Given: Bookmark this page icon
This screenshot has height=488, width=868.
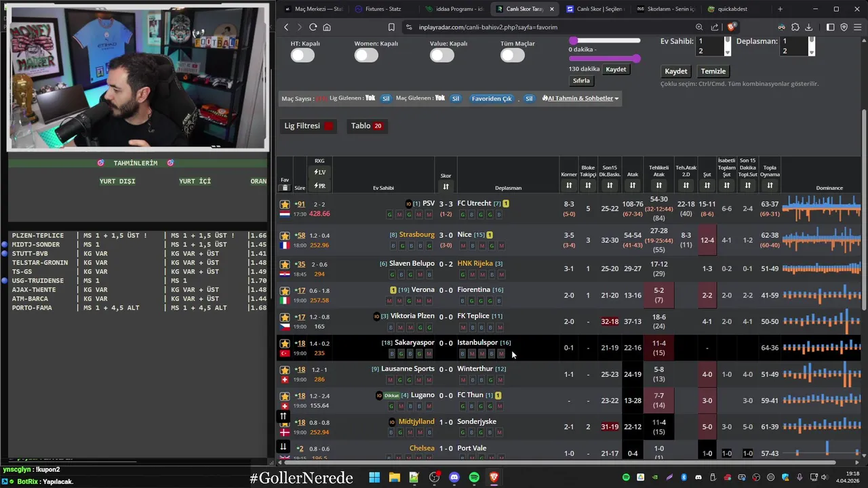Looking at the screenshot, I should (x=391, y=27).
